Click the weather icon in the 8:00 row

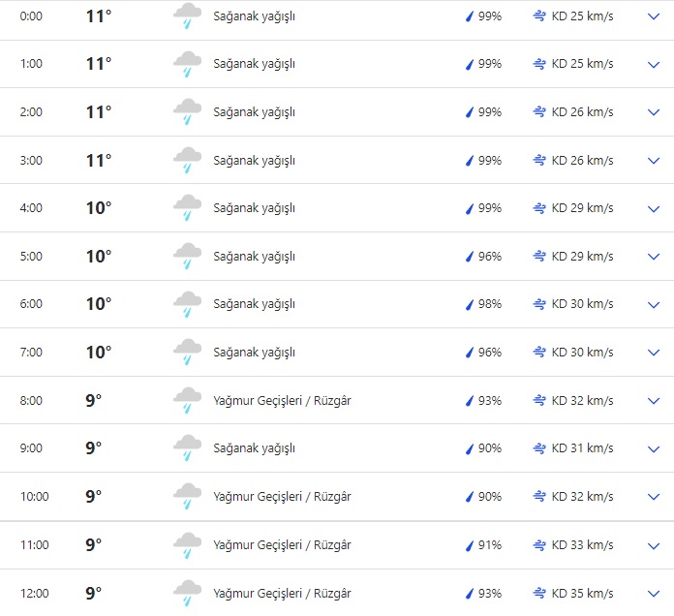pos(187,401)
